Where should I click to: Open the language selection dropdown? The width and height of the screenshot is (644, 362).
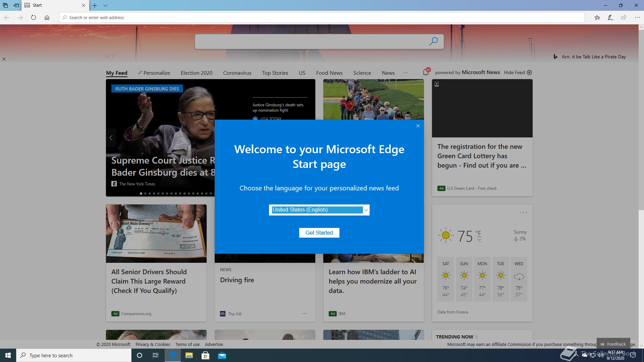tap(319, 210)
